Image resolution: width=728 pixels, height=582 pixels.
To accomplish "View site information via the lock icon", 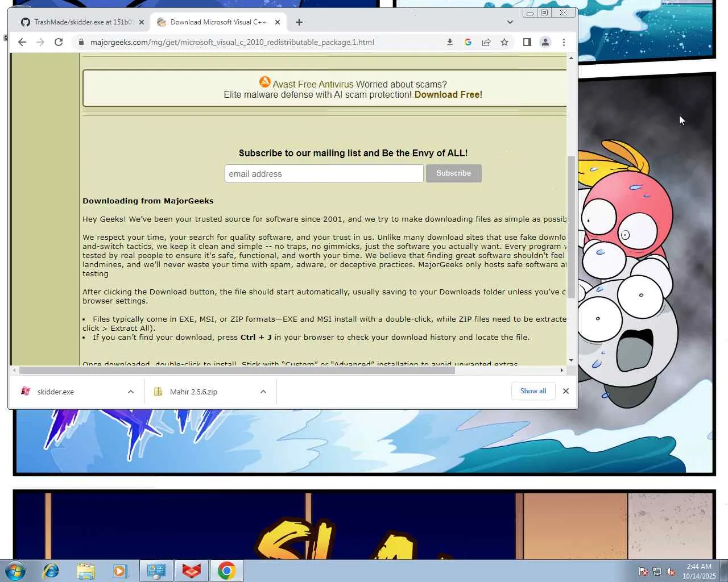I will (x=81, y=42).
